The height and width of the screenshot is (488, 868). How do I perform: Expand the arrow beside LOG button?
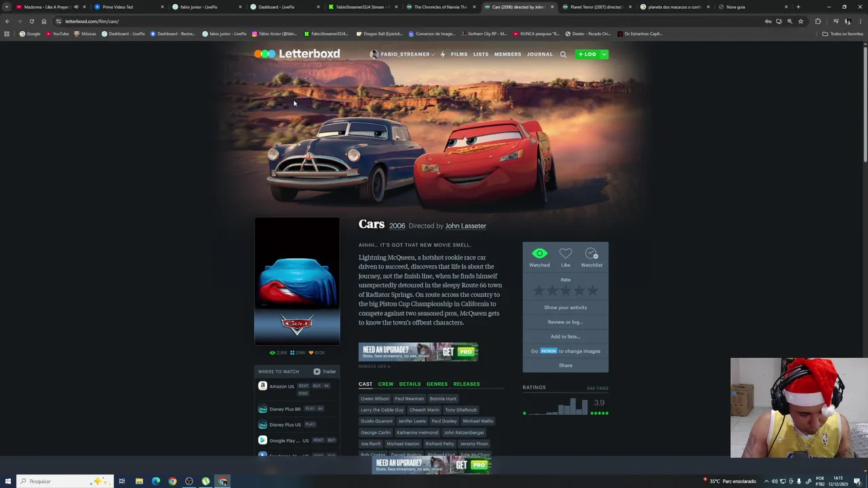tap(604, 54)
